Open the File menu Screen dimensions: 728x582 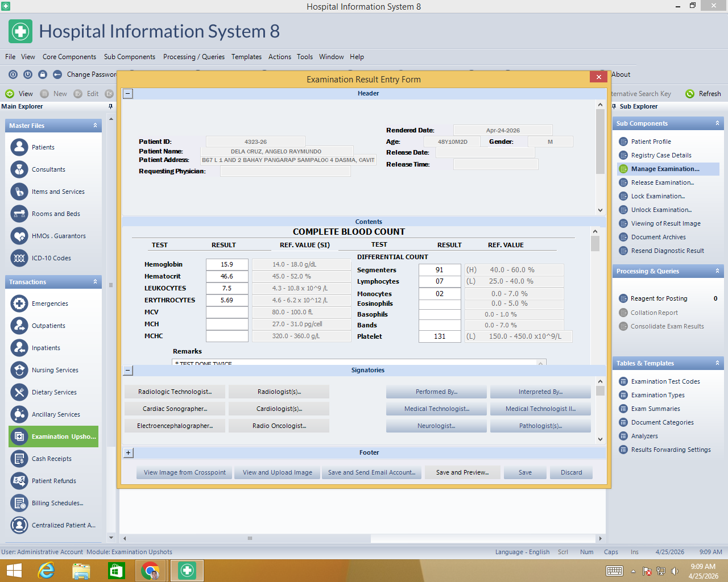tap(10, 57)
